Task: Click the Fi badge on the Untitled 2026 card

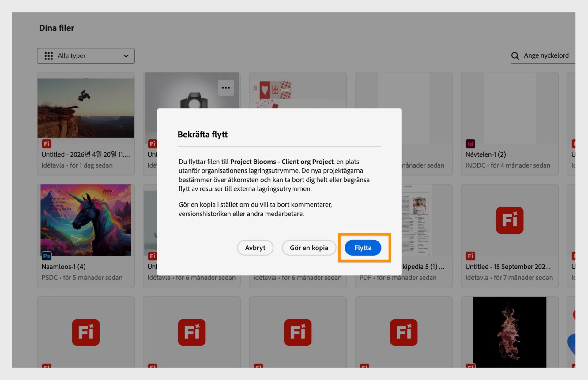Action: (47, 143)
